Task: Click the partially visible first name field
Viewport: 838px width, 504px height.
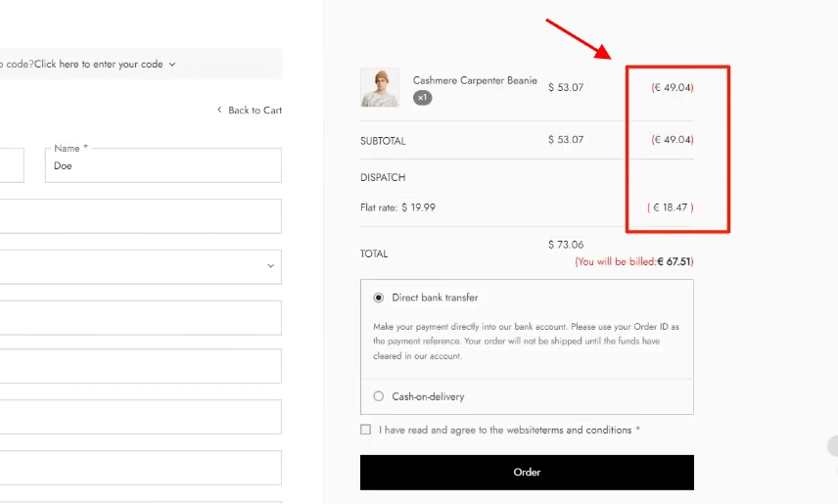Action: click(x=12, y=165)
